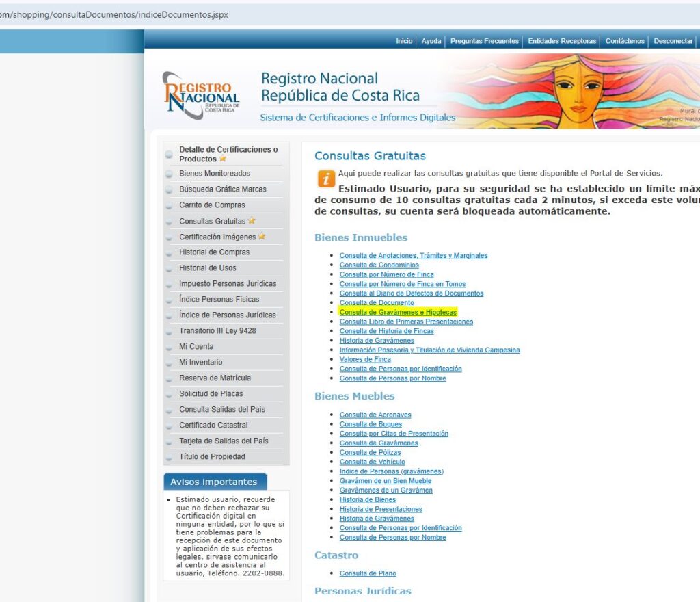This screenshot has width=700, height=602.
Task: Go to Inicio in the top navigation
Action: pyautogui.click(x=404, y=41)
